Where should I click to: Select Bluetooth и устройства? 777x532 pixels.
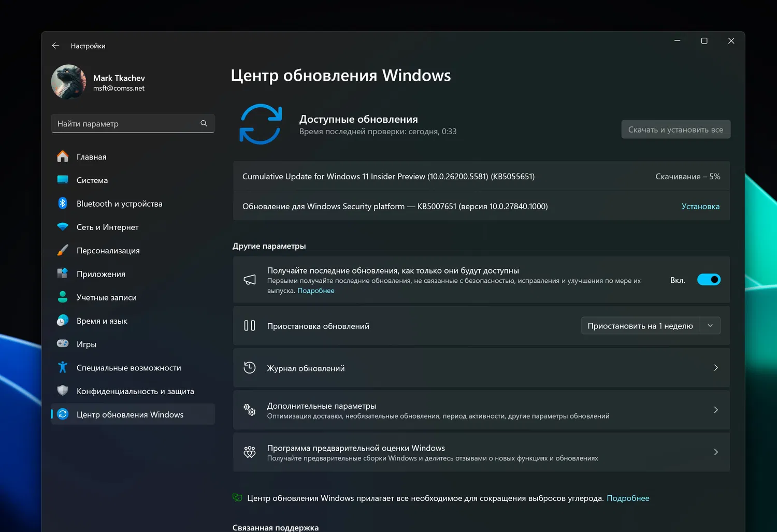point(133,204)
